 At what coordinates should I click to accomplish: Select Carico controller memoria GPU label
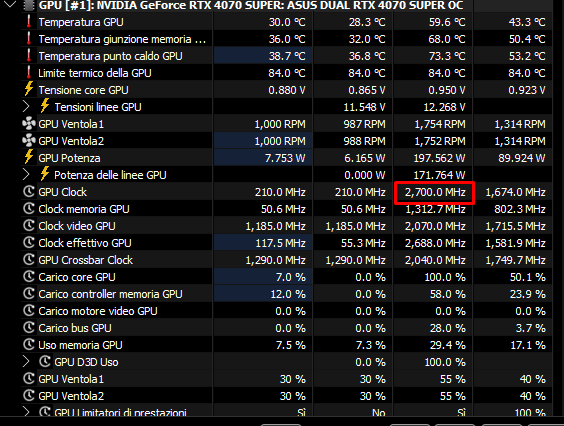pyautogui.click(x=110, y=294)
